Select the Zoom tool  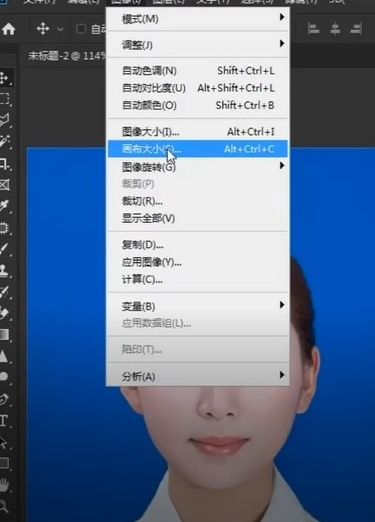click(5, 506)
